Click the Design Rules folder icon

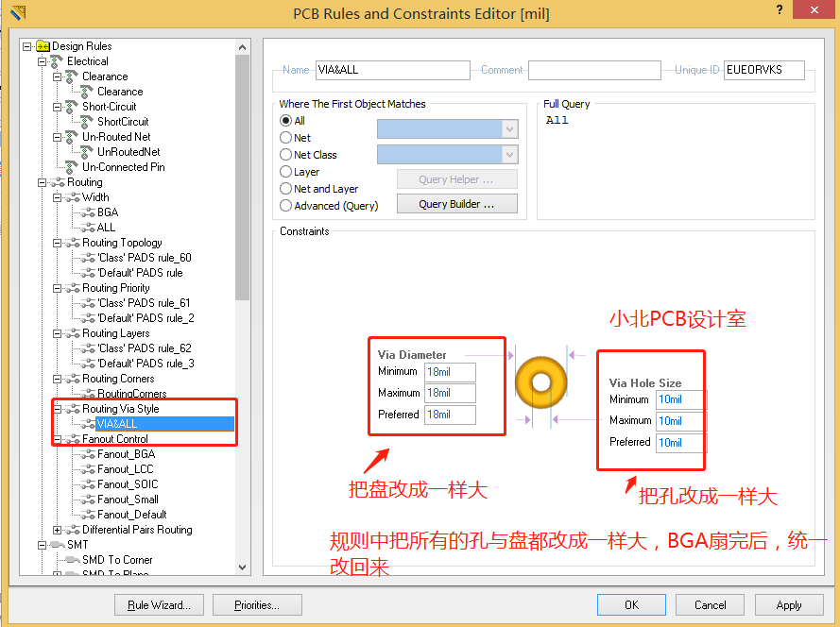pos(43,46)
